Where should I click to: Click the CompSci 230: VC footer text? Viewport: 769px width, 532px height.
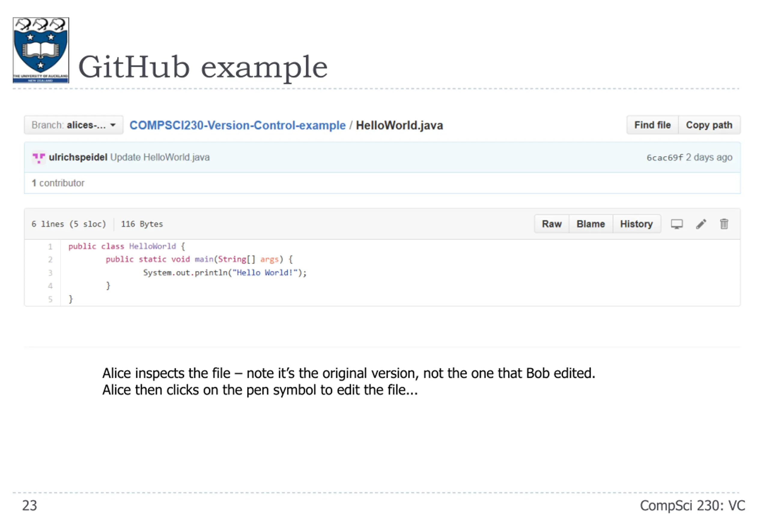click(692, 506)
